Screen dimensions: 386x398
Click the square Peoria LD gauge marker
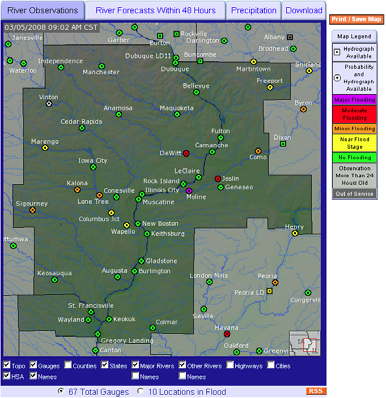click(270, 291)
